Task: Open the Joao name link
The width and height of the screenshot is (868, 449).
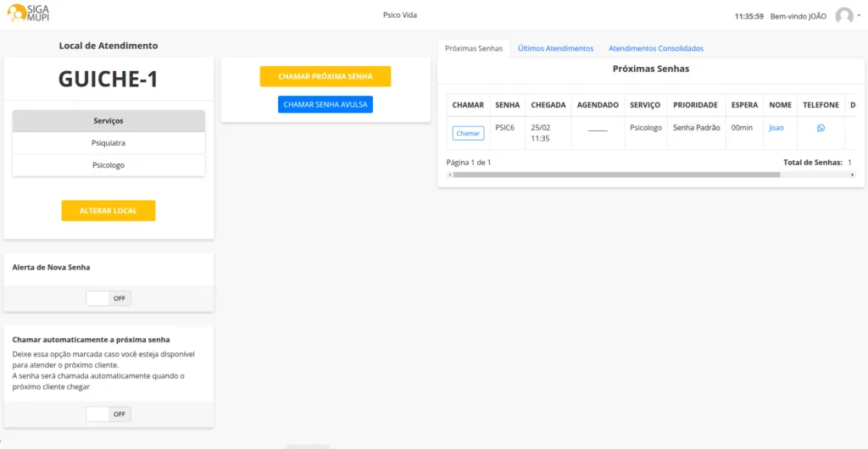Action: [776, 128]
